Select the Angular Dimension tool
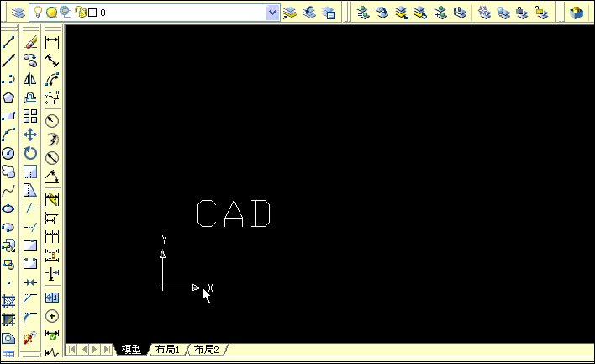 coord(52,177)
